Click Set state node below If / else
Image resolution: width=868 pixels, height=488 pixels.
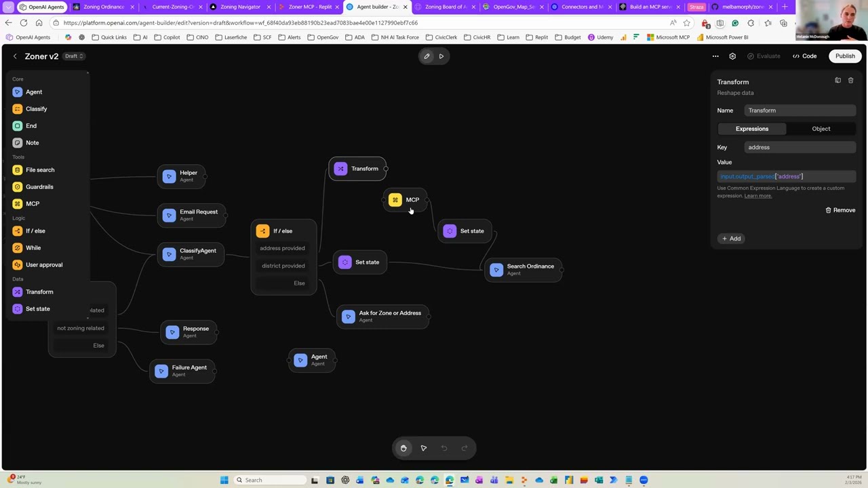(360, 262)
